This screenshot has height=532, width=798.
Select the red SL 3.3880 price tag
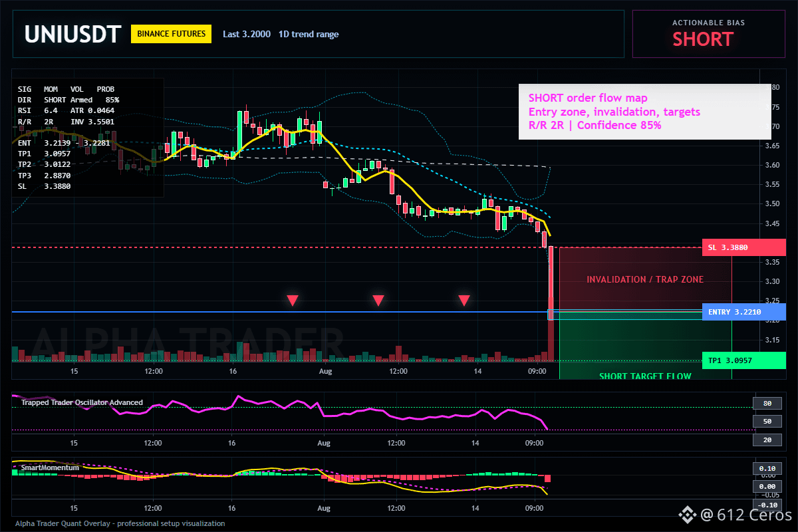(x=743, y=247)
